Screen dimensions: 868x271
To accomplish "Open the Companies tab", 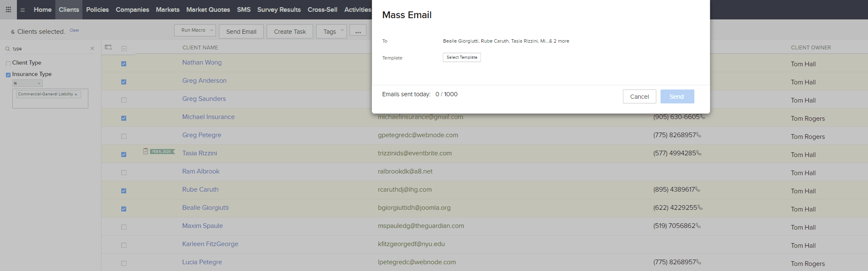I will point(132,9).
